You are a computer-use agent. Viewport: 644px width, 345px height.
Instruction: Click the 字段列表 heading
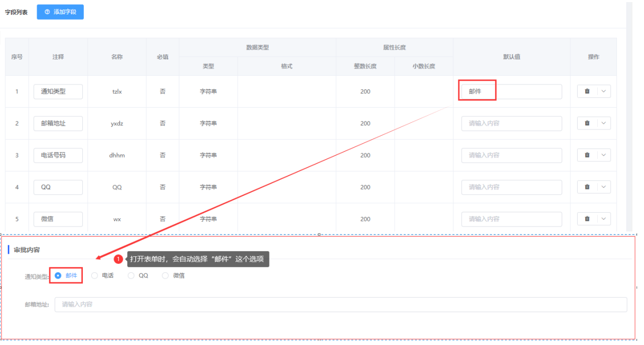tap(16, 12)
